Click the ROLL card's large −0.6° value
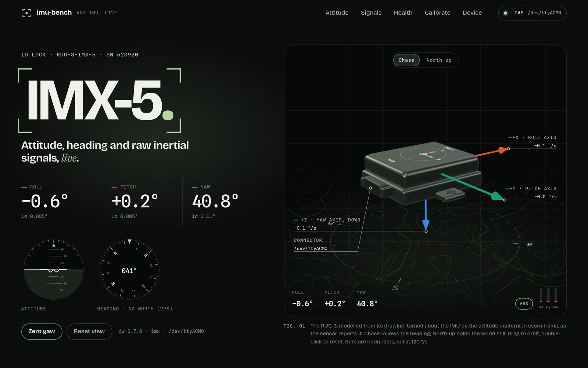 (45, 201)
